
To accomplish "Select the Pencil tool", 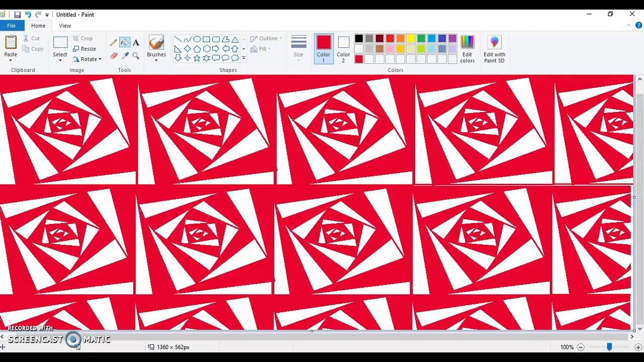I will pyautogui.click(x=114, y=43).
